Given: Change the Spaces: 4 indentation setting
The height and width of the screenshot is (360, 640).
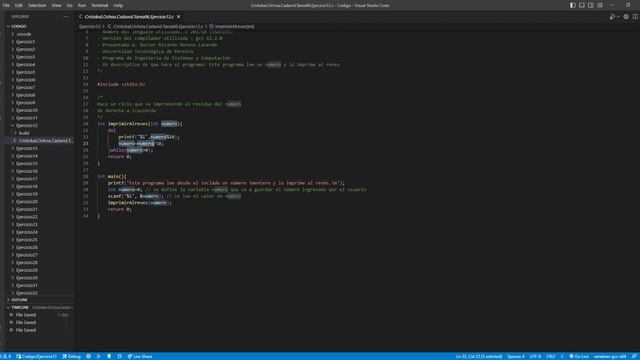Looking at the screenshot, I should (x=516, y=356).
